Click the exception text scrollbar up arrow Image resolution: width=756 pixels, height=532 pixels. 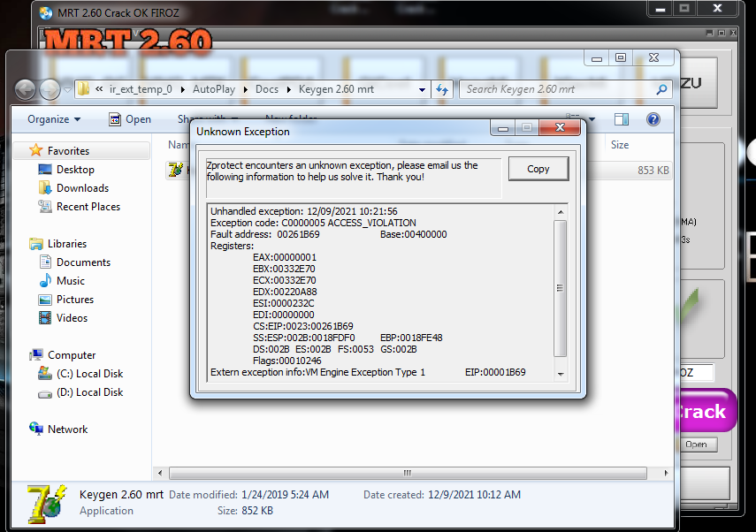(x=561, y=212)
